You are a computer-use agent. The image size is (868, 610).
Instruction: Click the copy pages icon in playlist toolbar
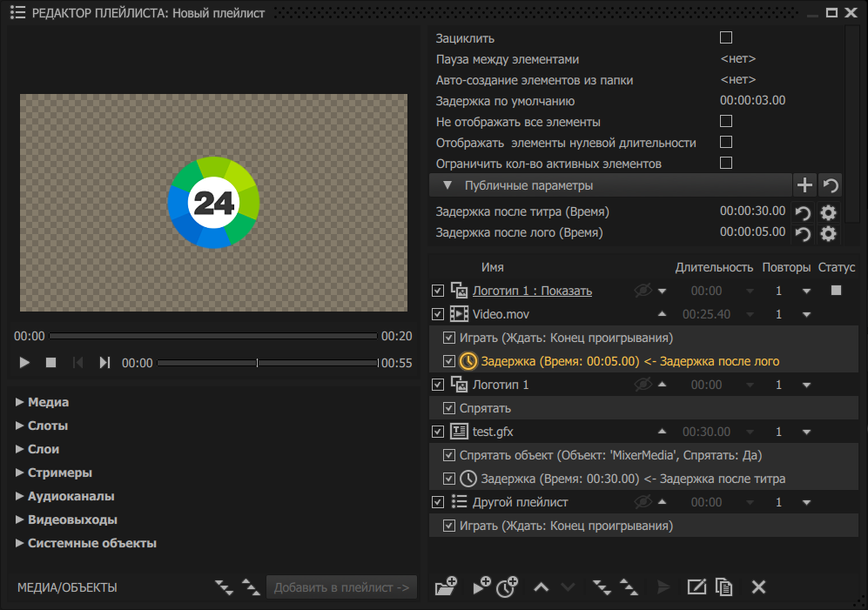(723, 587)
